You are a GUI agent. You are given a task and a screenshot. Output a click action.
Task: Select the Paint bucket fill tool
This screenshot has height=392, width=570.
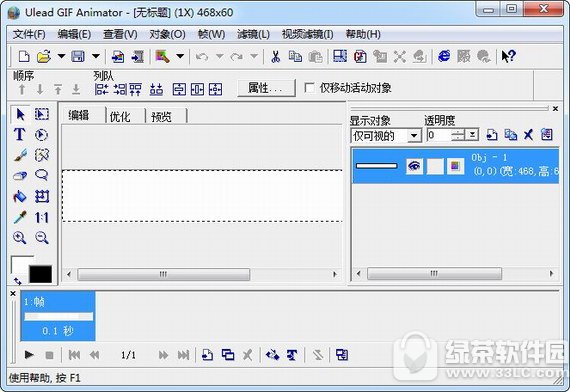(20, 197)
